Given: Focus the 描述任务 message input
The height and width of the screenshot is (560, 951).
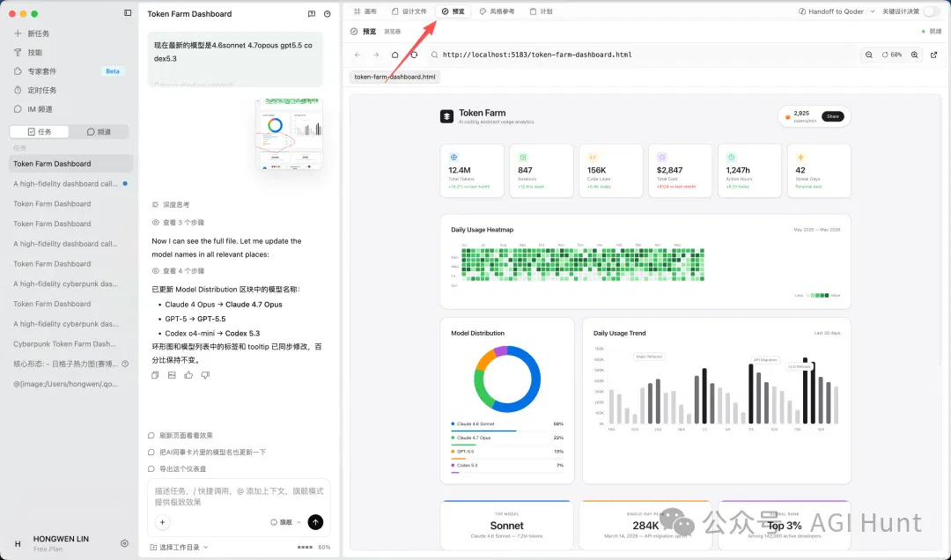Looking at the screenshot, I should [239, 497].
